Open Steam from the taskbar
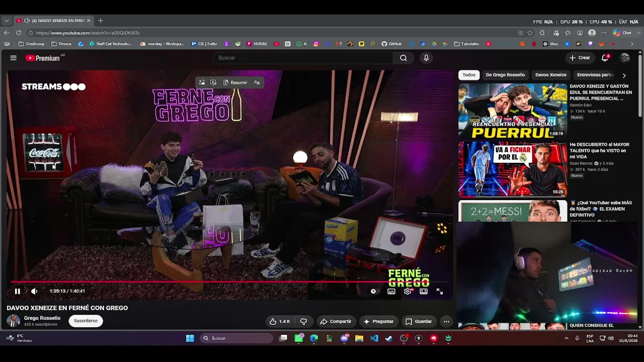644x362 pixels. point(389,338)
